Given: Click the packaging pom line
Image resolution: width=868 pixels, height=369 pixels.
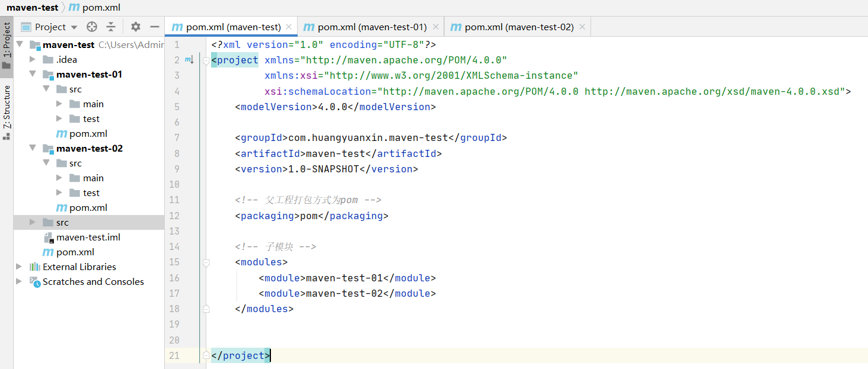Looking at the screenshot, I should [x=312, y=216].
